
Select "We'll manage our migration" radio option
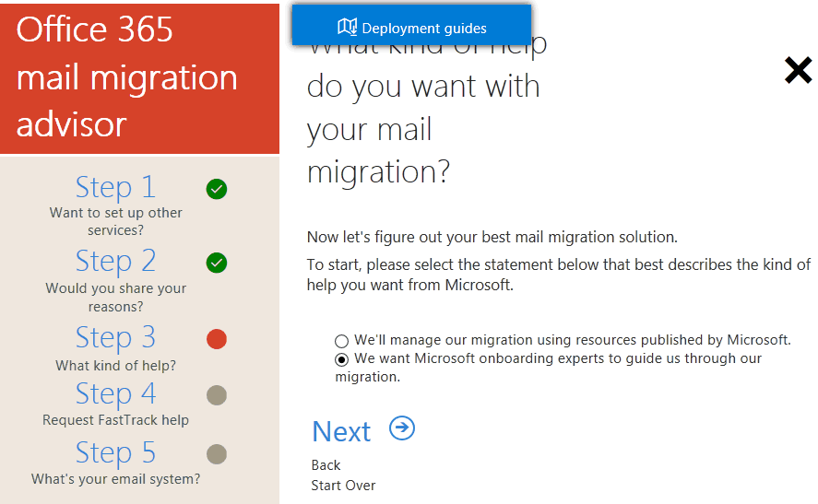click(x=342, y=342)
